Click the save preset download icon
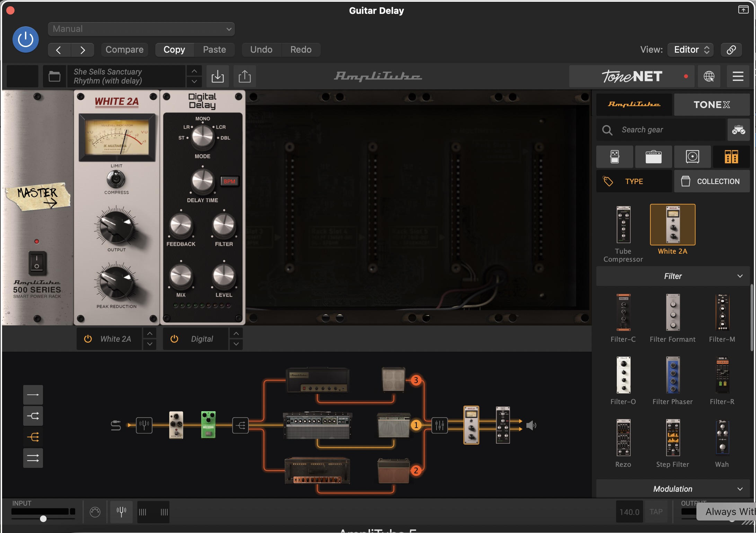The height and width of the screenshot is (533, 756). 218,76
